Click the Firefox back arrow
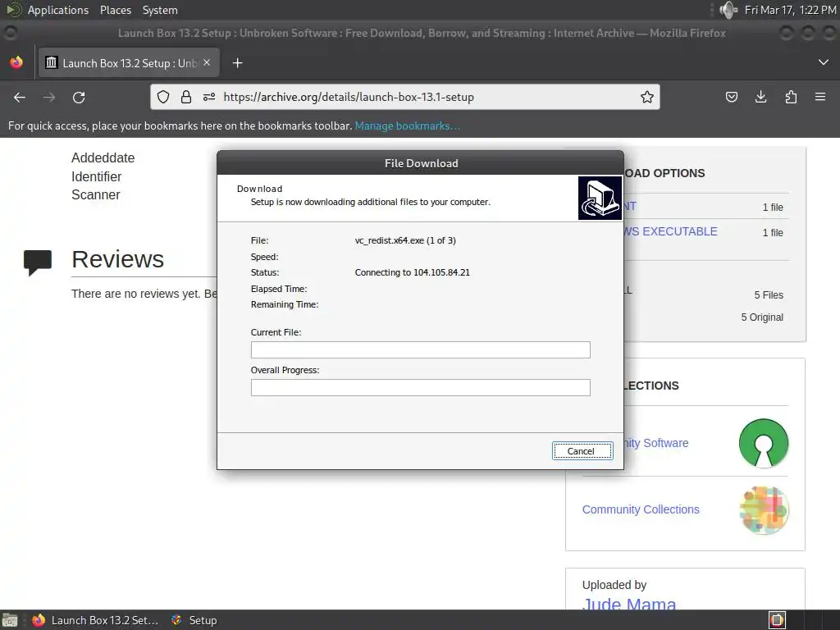Image resolution: width=840 pixels, height=630 pixels. (x=20, y=97)
